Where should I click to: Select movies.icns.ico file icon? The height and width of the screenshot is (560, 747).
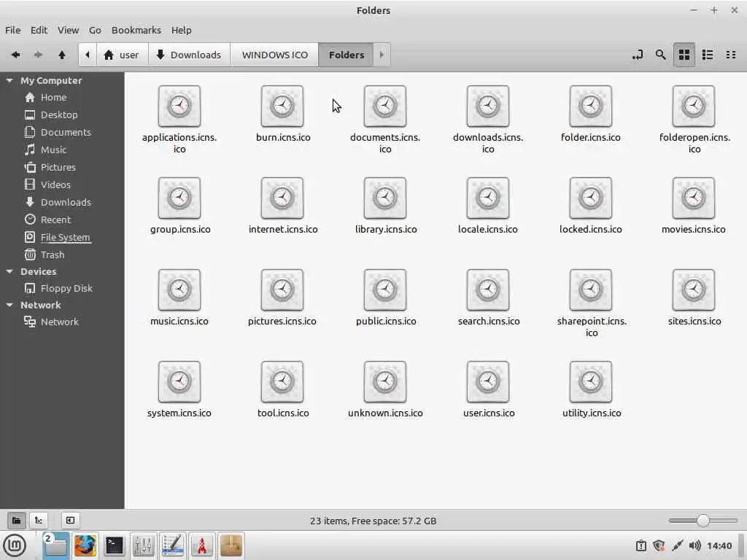coord(694,198)
